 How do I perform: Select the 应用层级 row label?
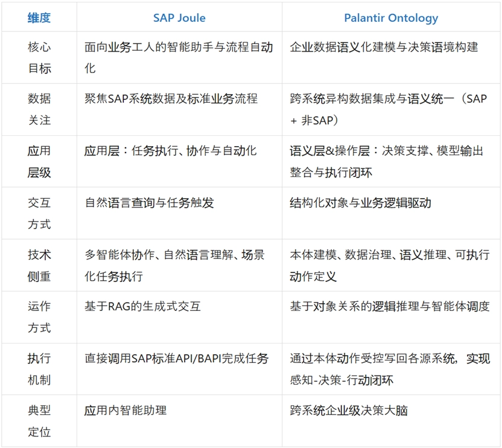39,162
